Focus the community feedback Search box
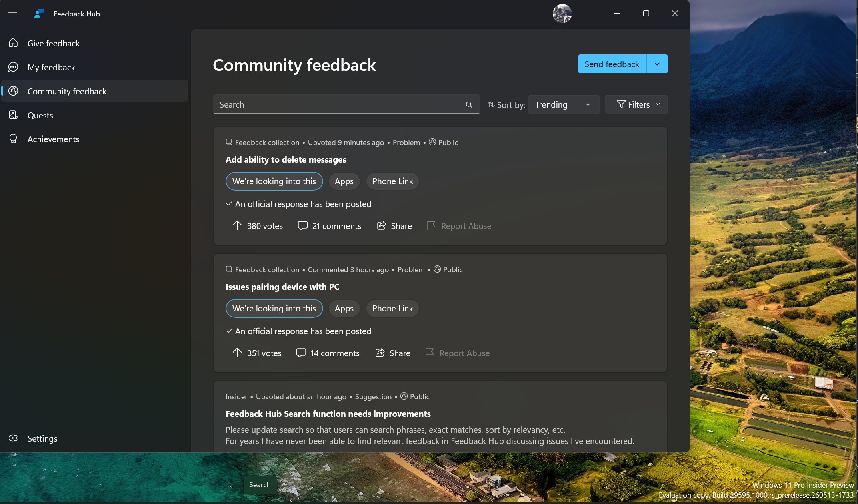The image size is (858, 504). [346, 104]
